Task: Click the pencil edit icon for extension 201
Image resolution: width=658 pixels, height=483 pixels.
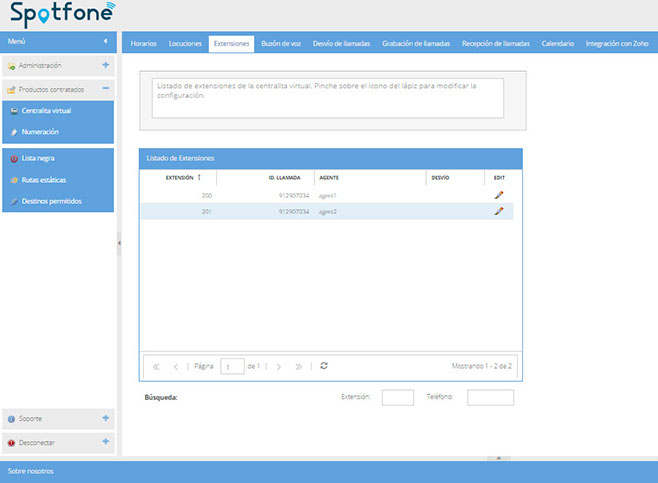Action: (x=499, y=212)
